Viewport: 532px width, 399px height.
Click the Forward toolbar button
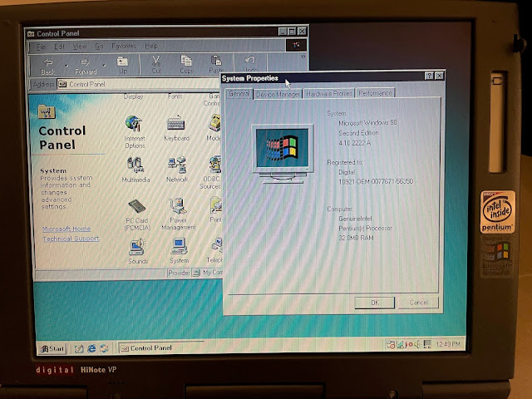[86, 66]
